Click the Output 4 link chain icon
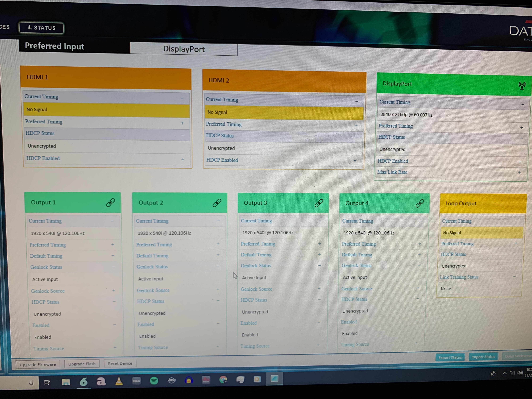The height and width of the screenshot is (399, 532). (420, 203)
